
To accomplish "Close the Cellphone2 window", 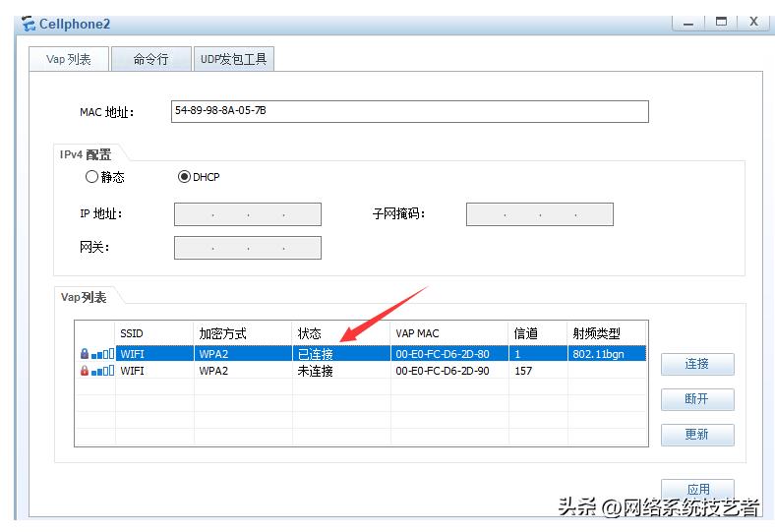I will [x=753, y=22].
